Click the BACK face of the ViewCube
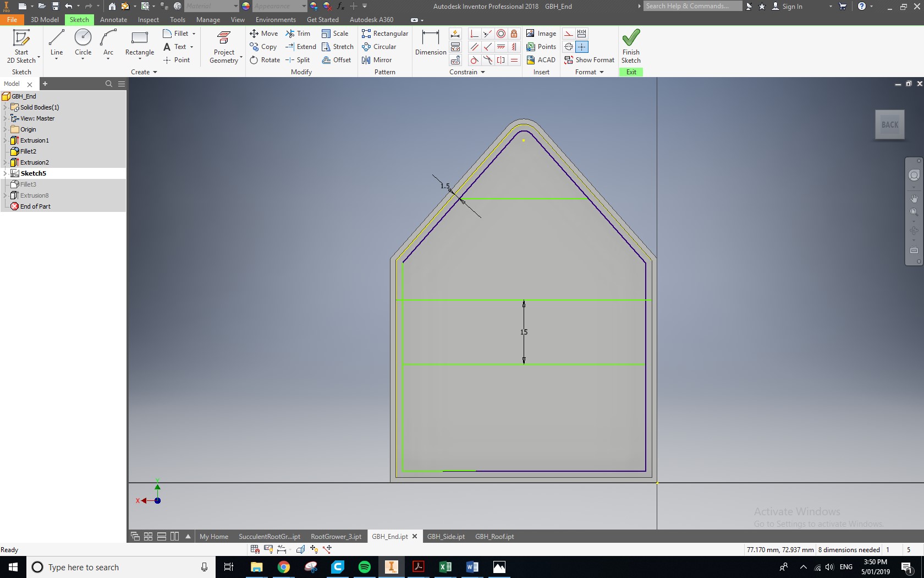924x578 pixels. pyautogui.click(x=889, y=125)
